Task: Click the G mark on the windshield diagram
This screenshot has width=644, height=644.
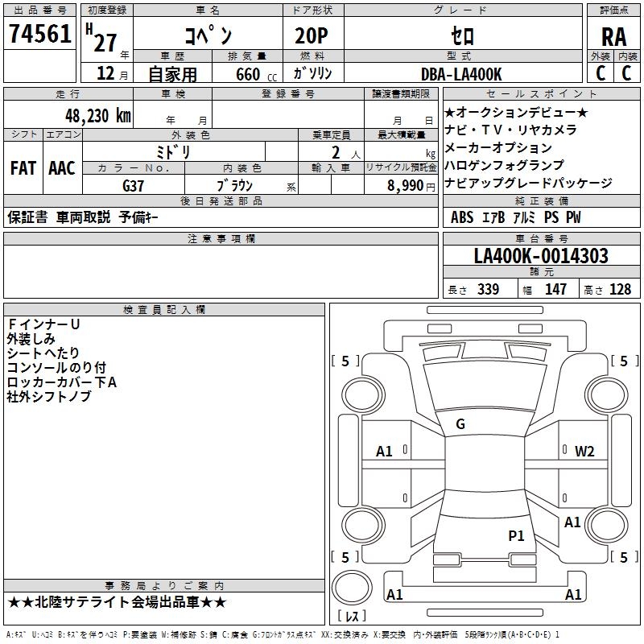Action: pos(460,424)
